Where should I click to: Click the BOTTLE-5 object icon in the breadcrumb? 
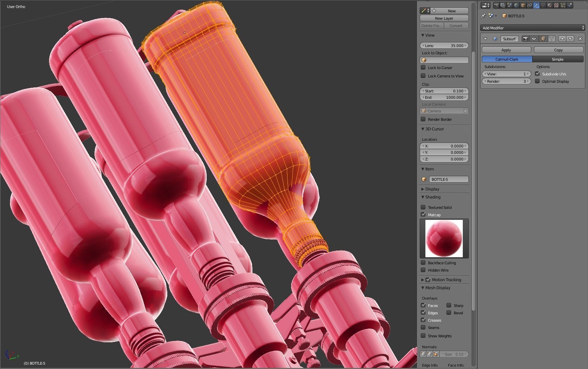point(504,16)
